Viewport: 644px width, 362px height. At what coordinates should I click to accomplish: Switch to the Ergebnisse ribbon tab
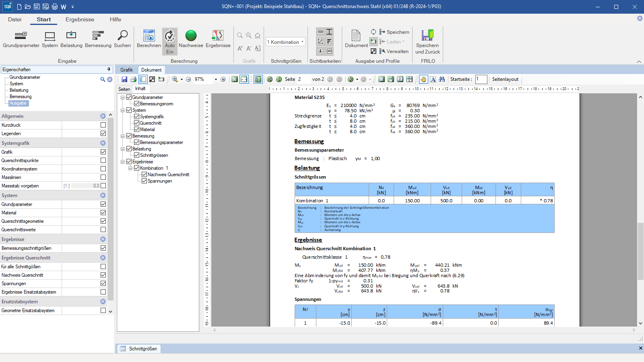pos(80,19)
